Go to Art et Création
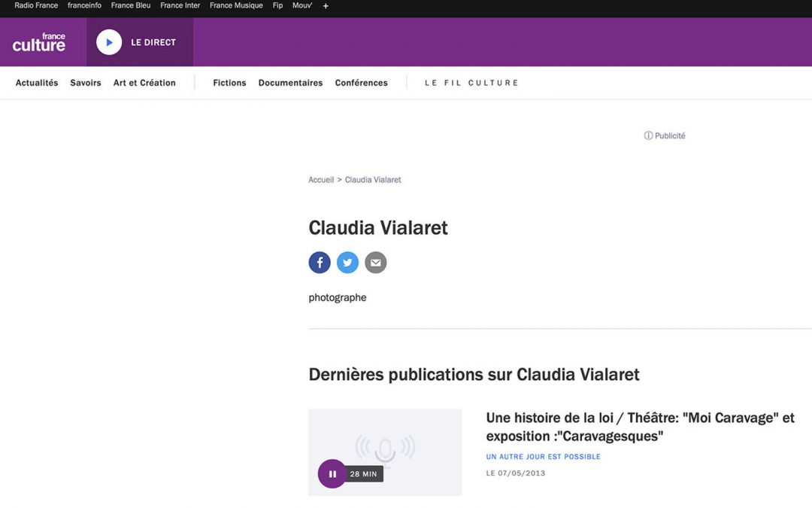Screen dimensions: 812x508 click(x=144, y=83)
